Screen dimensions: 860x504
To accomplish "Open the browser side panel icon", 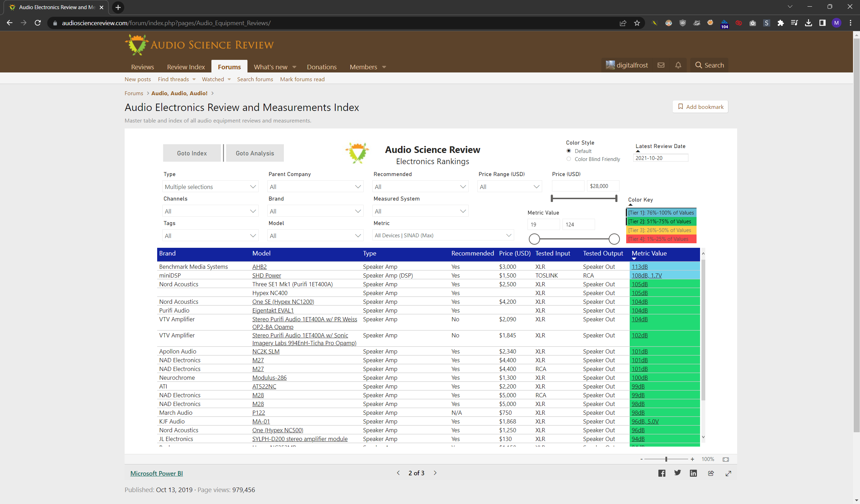I will 823,23.
